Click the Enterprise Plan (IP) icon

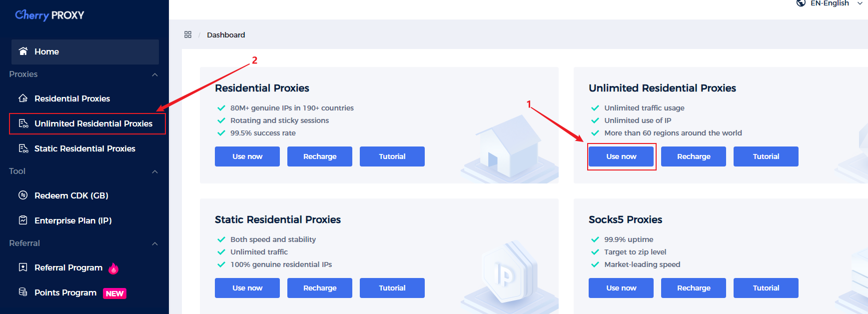(23, 220)
